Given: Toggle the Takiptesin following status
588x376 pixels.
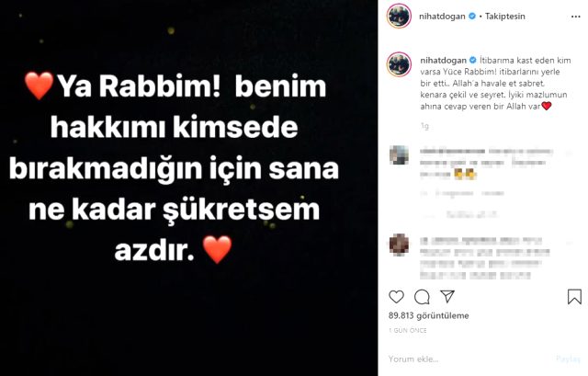Looking at the screenshot, I should [504, 17].
